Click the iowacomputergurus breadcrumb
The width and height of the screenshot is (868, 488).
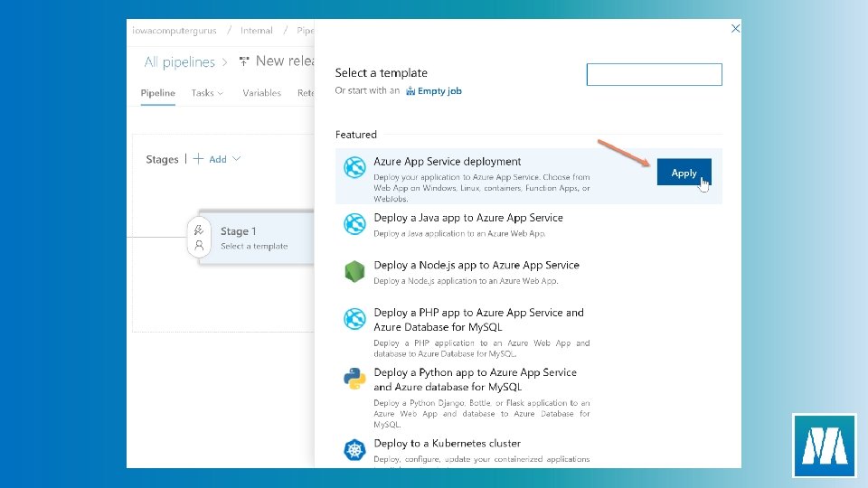click(x=175, y=31)
